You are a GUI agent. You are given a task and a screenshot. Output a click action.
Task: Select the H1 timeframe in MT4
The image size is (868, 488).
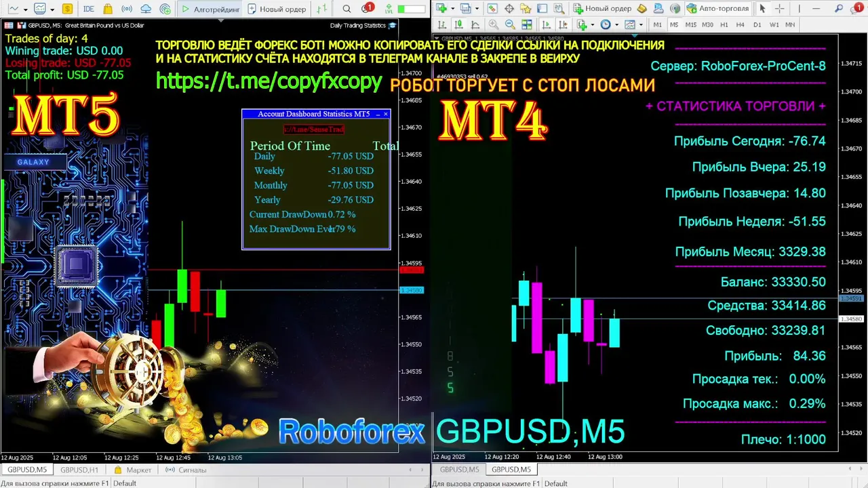pos(724,24)
